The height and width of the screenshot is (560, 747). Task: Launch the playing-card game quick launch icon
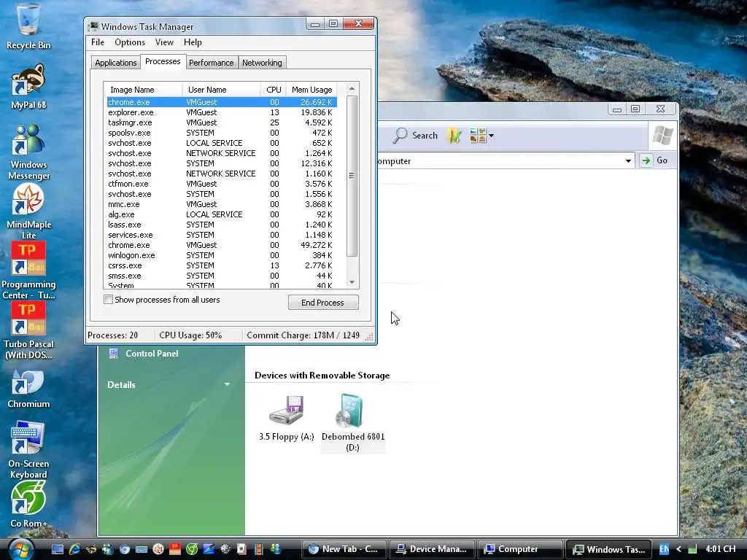pyautogui.click(x=241, y=550)
